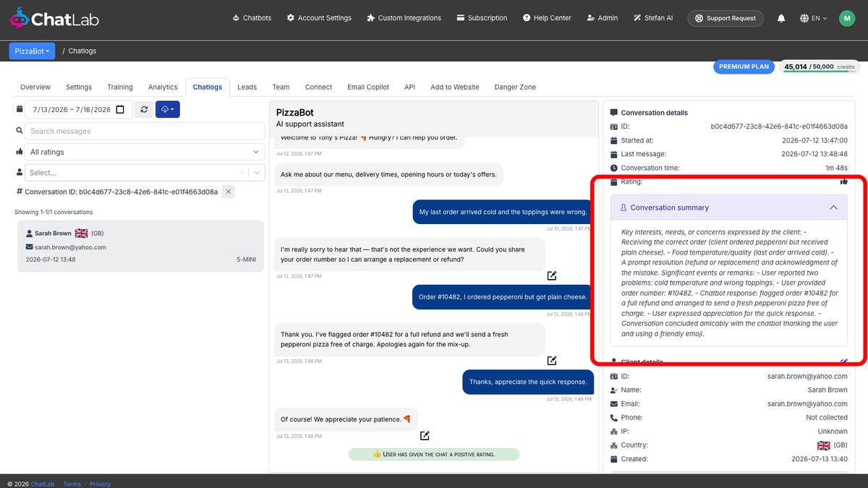Click the PREMIUM PLAN badge

[x=744, y=67]
